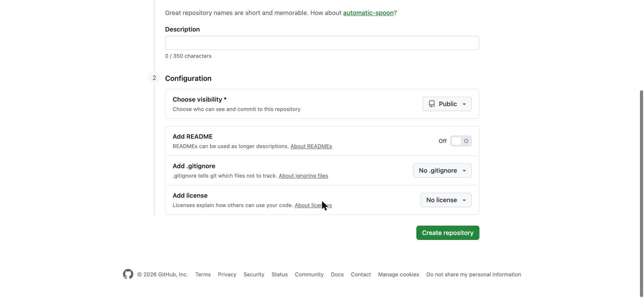
Task: Click the GitHub logo in the footer
Action: [x=128, y=274]
